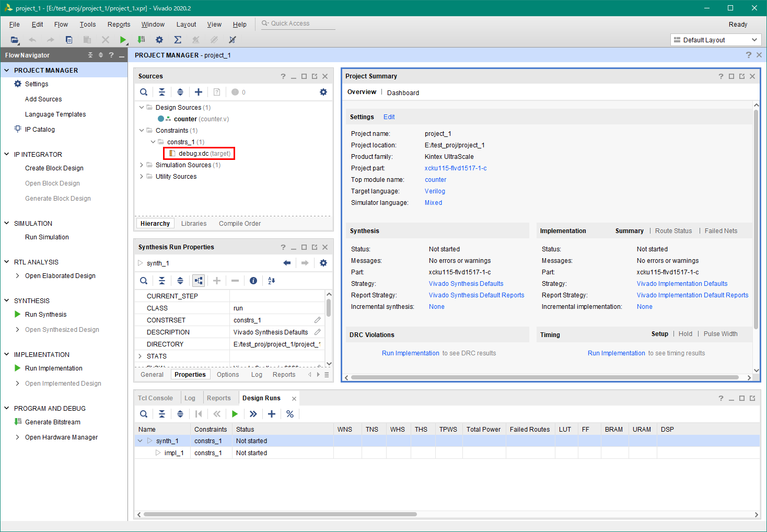Open Compile Order tab

[x=240, y=224]
